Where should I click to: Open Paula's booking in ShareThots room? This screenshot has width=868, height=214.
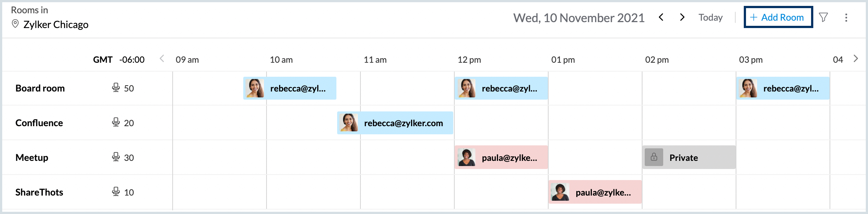595,192
